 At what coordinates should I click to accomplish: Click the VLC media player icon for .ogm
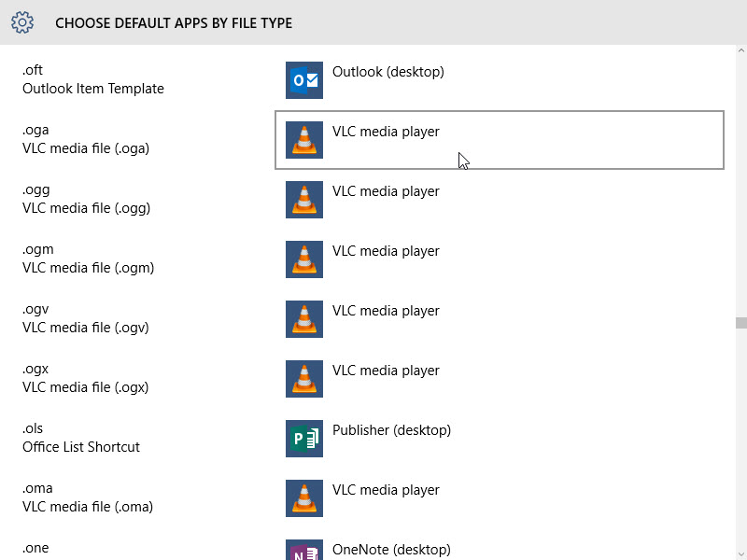pyautogui.click(x=303, y=259)
